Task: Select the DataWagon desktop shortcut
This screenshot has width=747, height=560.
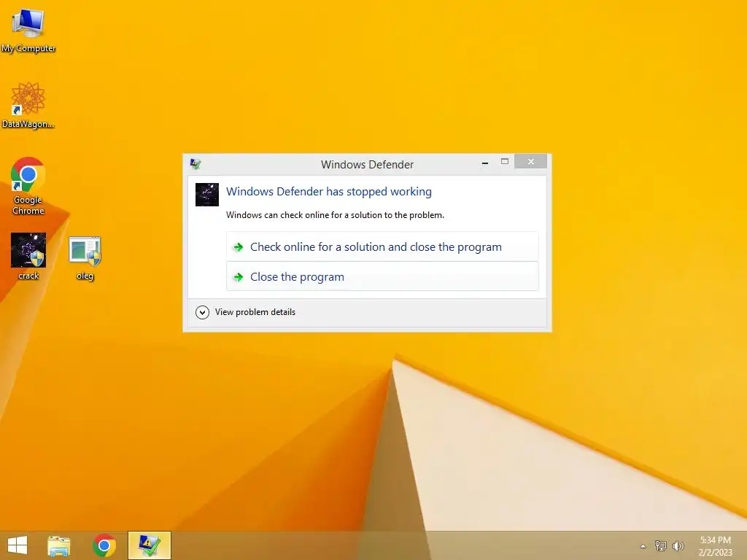Action: 28,106
